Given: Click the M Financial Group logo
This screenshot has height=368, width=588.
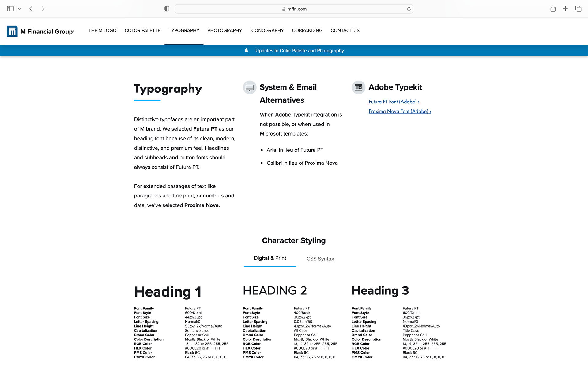Looking at the screenshot, I should [40, 31].
